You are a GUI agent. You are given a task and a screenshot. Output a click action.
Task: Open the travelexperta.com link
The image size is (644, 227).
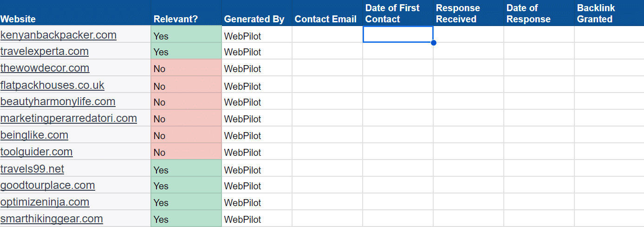(45, 52)
